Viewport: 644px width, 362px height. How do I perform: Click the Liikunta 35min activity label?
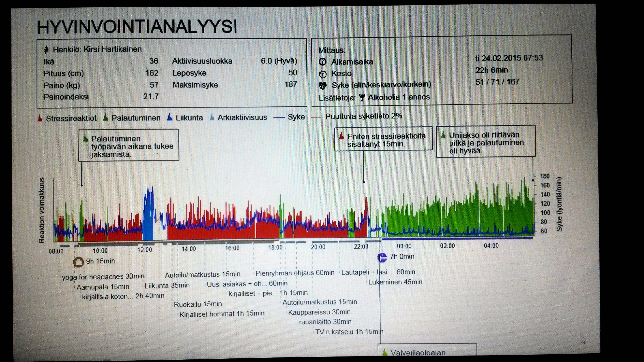click(x=167, y=285)
